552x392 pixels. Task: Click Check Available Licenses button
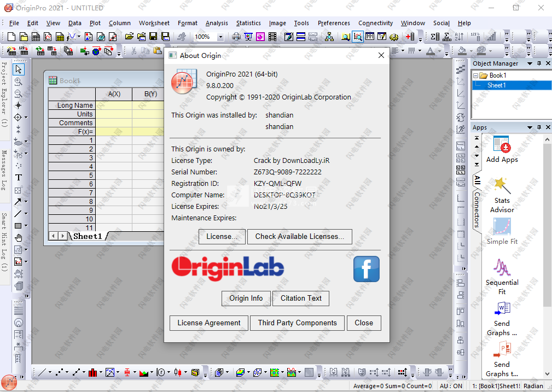[x=300, y=237]
